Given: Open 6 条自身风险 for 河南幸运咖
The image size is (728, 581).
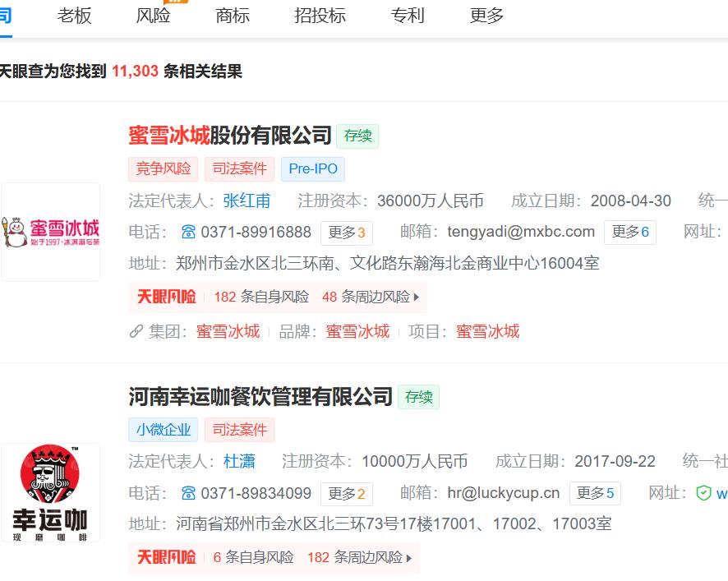Looking at the screenshot, I should point(254,557).
